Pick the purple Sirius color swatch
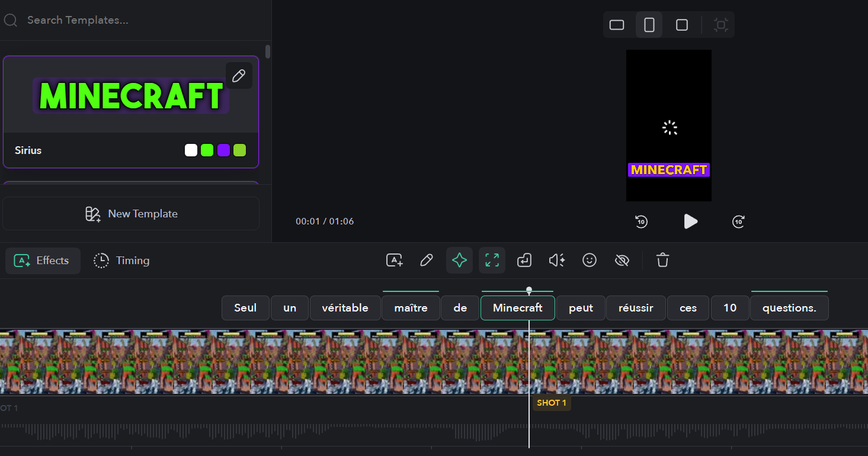Screen dimensions: 868x456 pyautogui.click(x=223, y=150)
